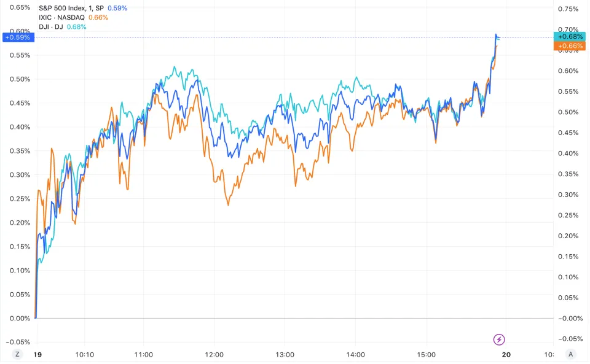590x364 pixels.
Task: Click the teal +0.68% price label
Action: coord(570,36)
